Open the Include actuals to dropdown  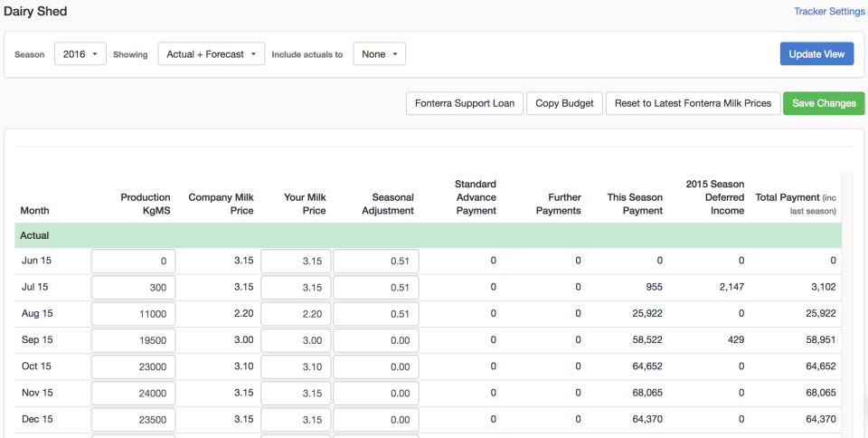[x=379, y=54]
